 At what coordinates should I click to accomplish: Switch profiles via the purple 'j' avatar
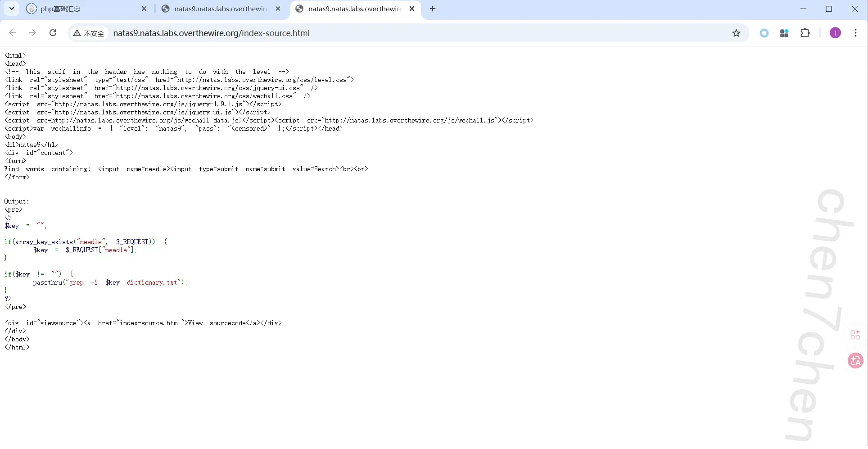[x=835, y=33]
